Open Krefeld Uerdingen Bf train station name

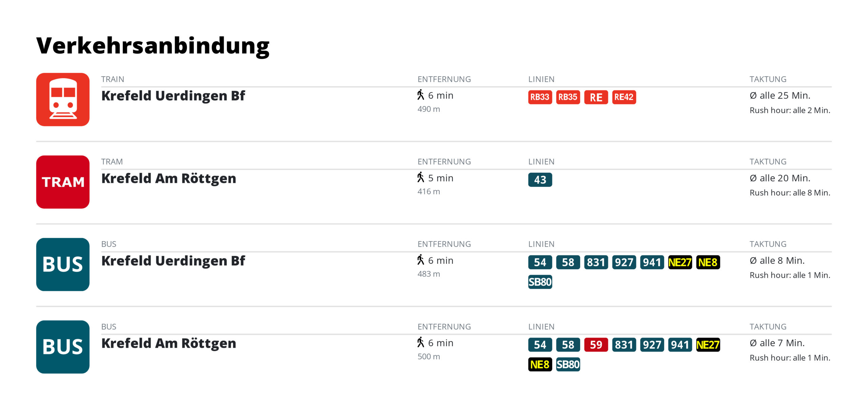(173, 96)
